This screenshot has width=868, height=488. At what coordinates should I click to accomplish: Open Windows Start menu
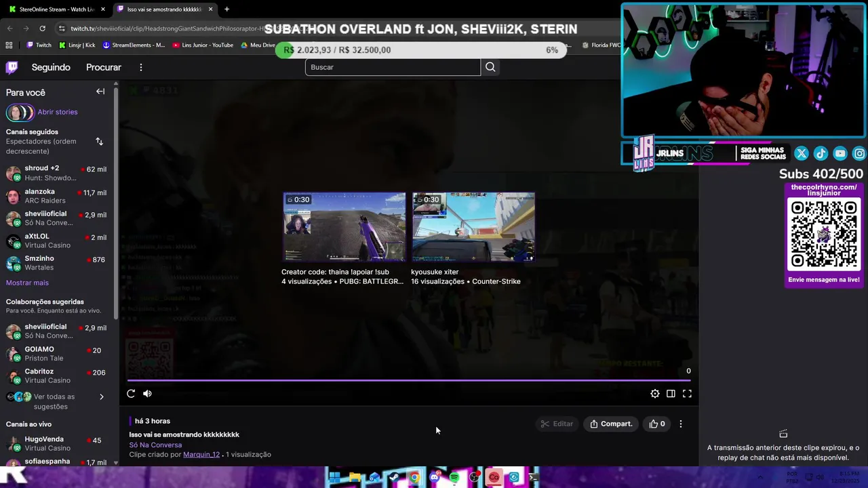tap(335, 477)
